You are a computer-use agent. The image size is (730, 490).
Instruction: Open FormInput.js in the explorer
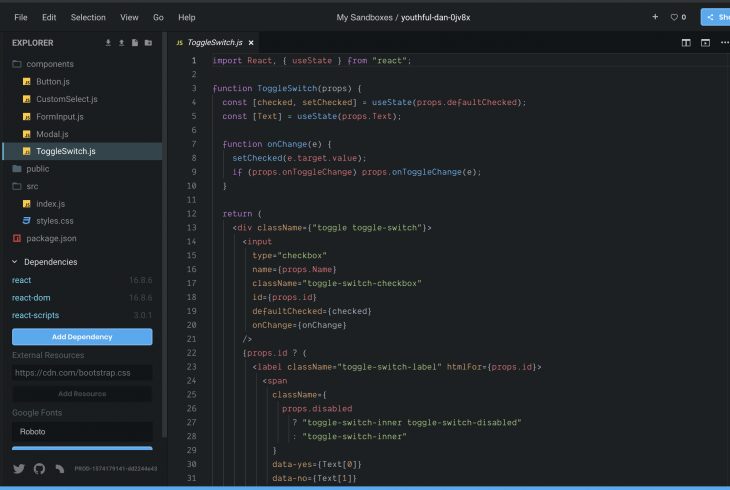pos(60,117)
